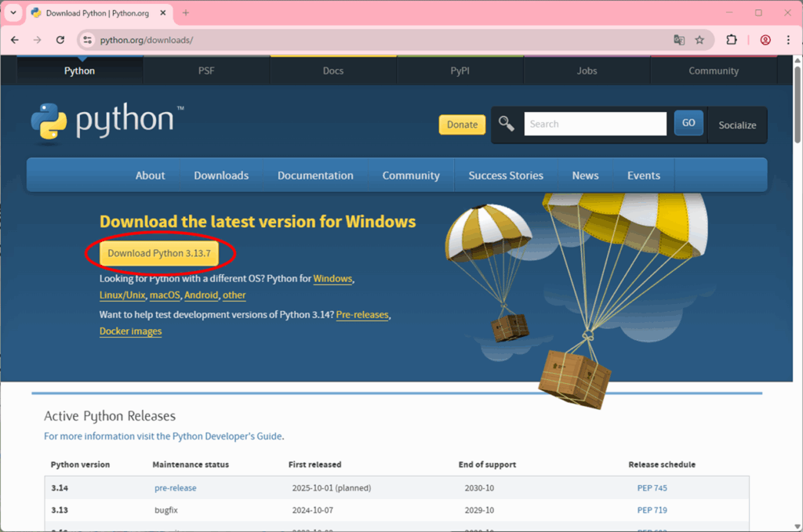Open the Socialize menu
Screen dimensions: 803x532
[x=737, y=125]
